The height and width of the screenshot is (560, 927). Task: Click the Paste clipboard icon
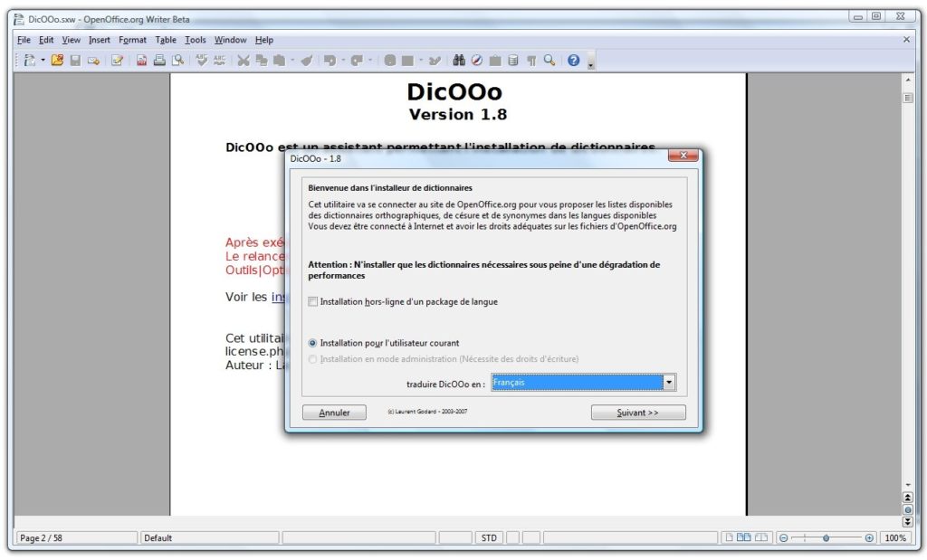tap(280, 61)
